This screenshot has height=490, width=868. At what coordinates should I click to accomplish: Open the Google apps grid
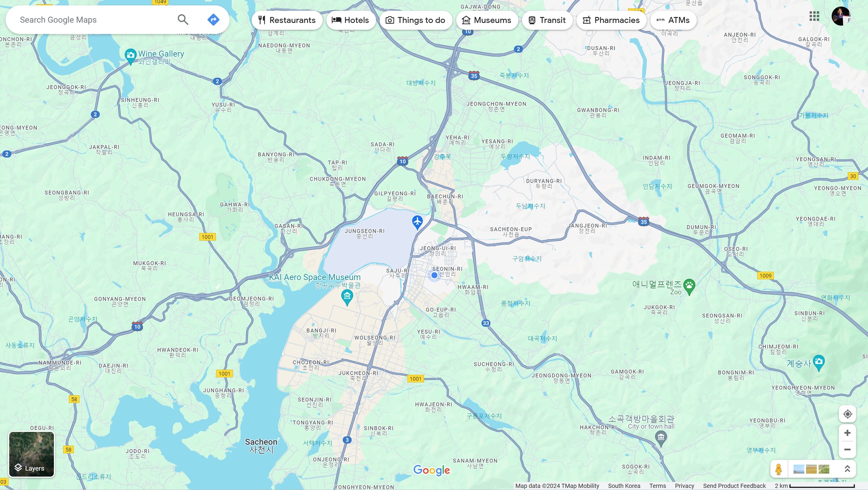tap(814, 17)
